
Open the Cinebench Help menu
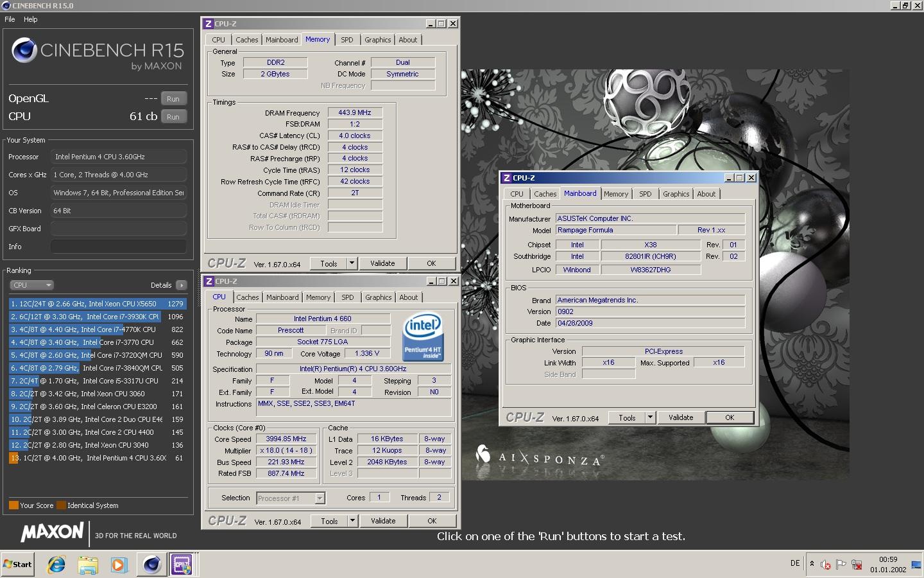point(31,19)
